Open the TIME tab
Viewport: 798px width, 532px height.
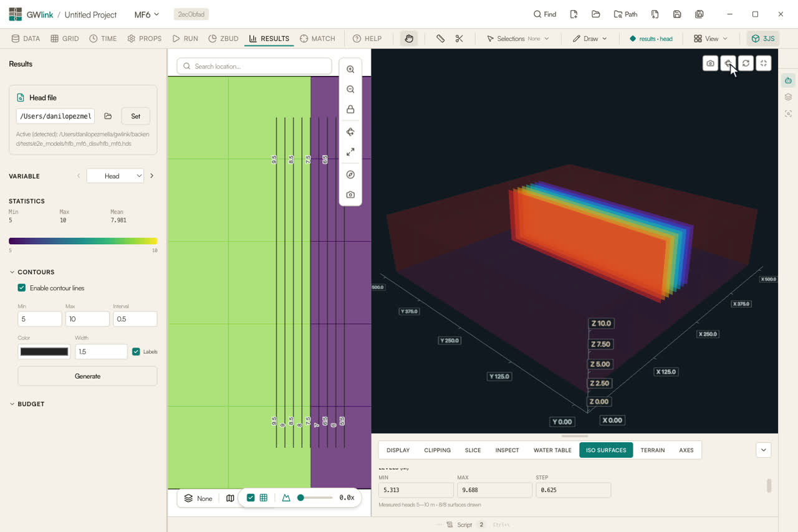(x=103, y=39)
